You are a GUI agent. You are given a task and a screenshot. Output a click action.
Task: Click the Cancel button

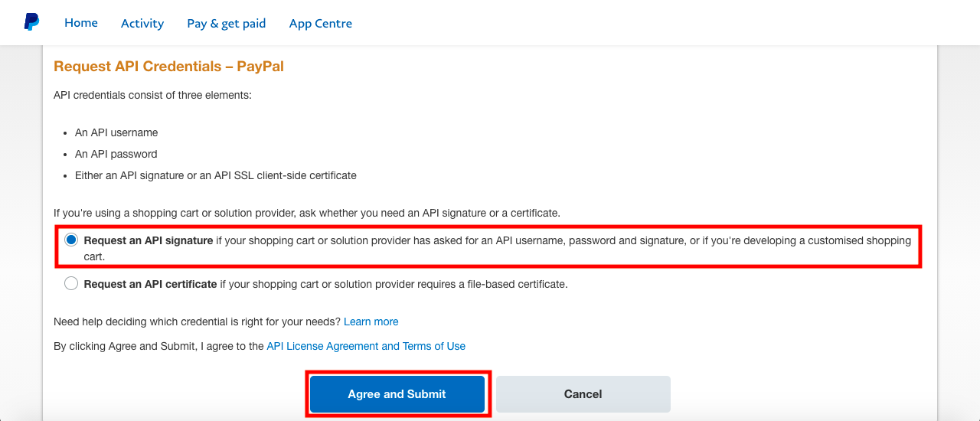pyautogui.click(x=583, y=394)
